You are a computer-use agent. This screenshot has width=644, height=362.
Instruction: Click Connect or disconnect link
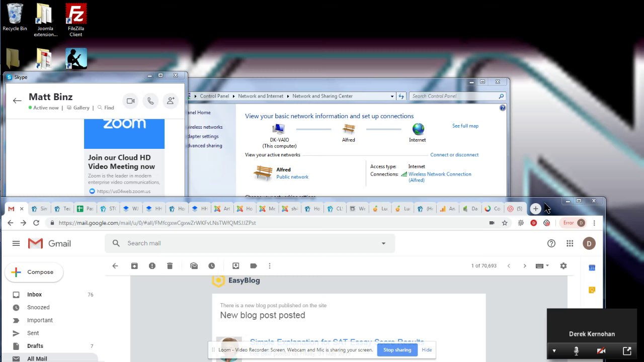tap(454, 155)
